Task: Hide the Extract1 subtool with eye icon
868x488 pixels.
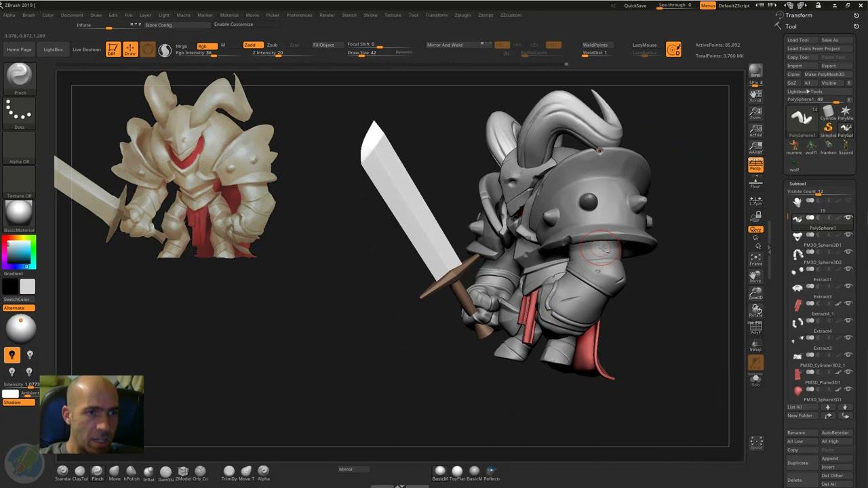Action: (x=848, y=269)
